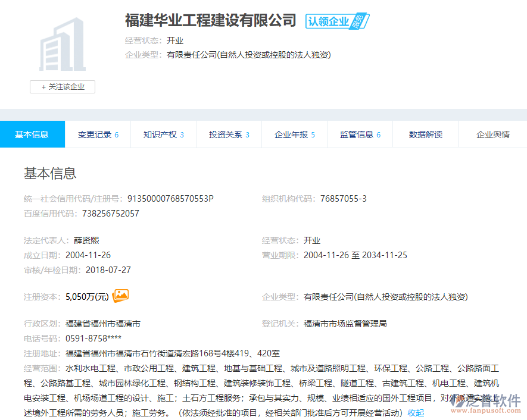Click the 认领企业 badge
This screenshot has height=420, width=527.
337,21
